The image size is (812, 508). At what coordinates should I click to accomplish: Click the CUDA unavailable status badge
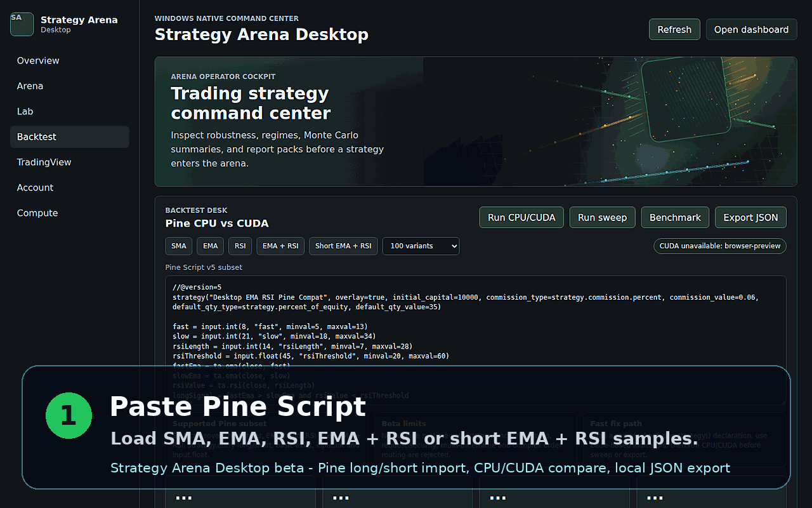720,246
